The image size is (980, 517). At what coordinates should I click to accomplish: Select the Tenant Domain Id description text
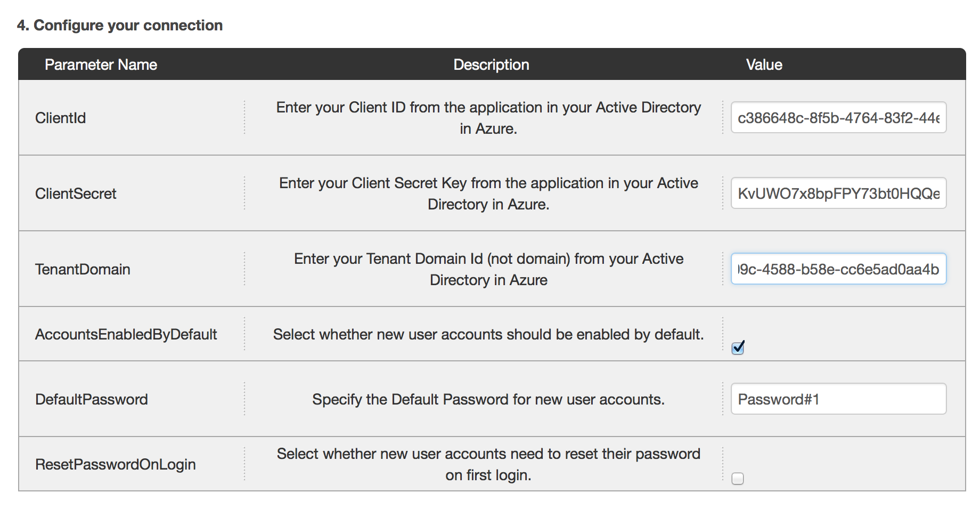click(x=488, y=269)
